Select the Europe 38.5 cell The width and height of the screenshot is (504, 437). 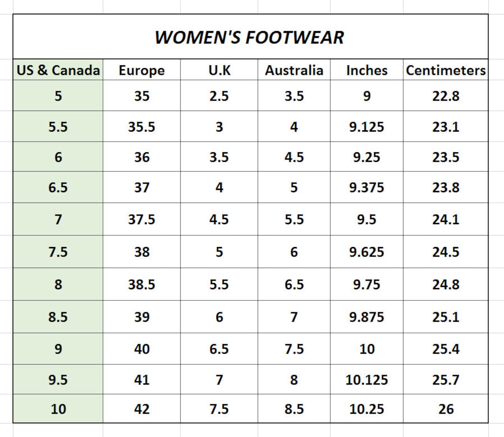coord(142,284)
